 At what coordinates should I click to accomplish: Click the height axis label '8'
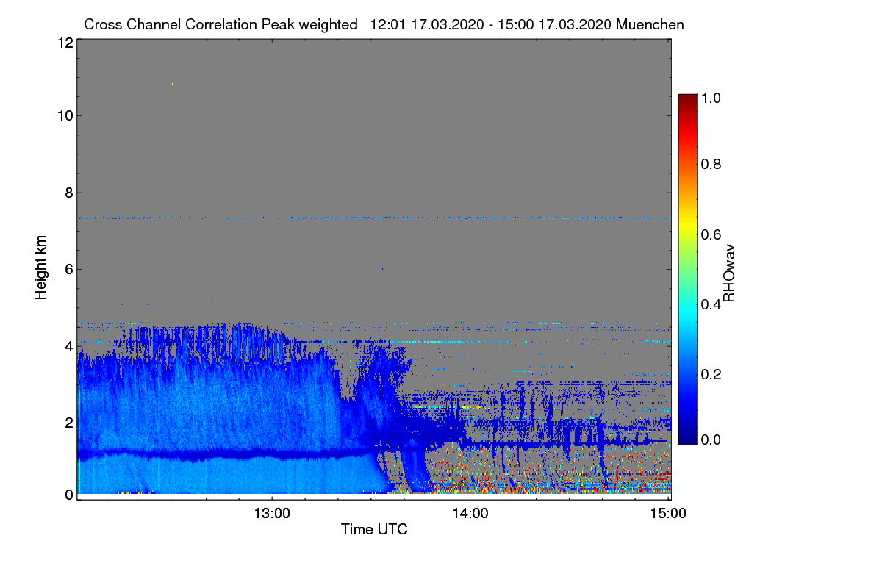(x=69, y=193)
